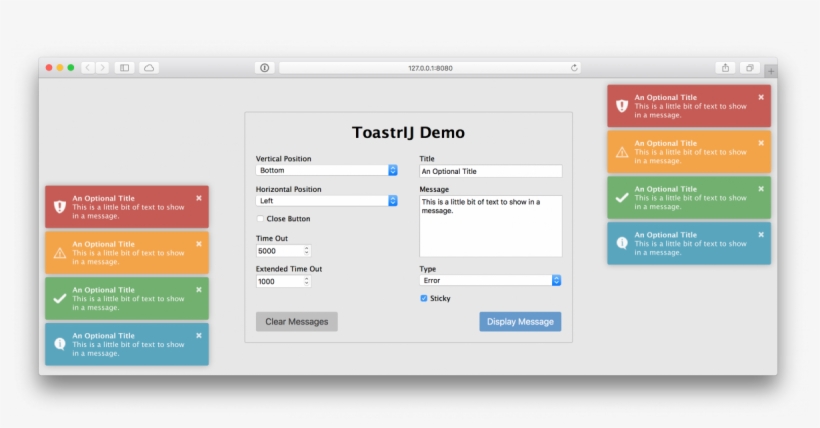Click the warning triangle icon on the right orange toast
Screen dimensions: 820x428
pos(622,152)
